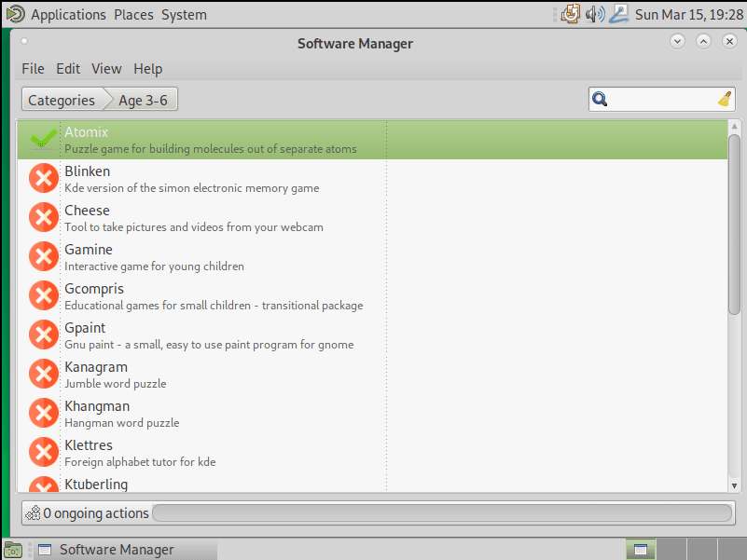The width and height of the screenshot is (747, 560).
Task: Click 'Kde version of the simon' description
Action: [192, 188]
